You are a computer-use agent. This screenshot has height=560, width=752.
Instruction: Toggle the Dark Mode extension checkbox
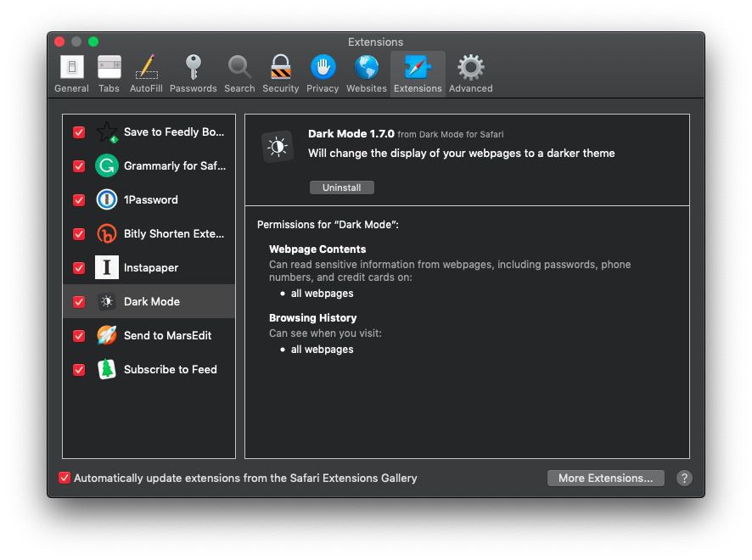coord(79,302)
